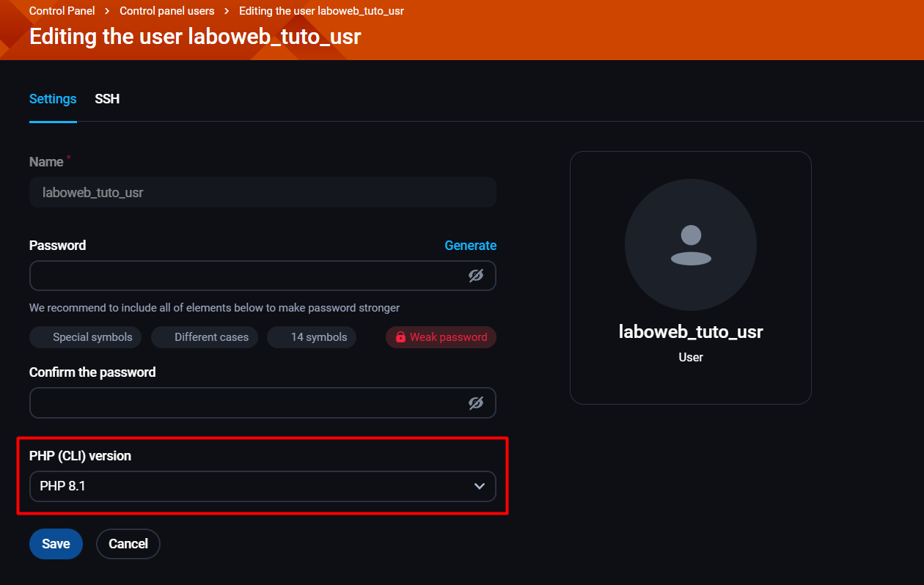Click the breadcrumb Editing the user laboweb_tuto_usr
The height and width of the screenshot is (585, 924).
pyautogui.click(x=321, y=11)
